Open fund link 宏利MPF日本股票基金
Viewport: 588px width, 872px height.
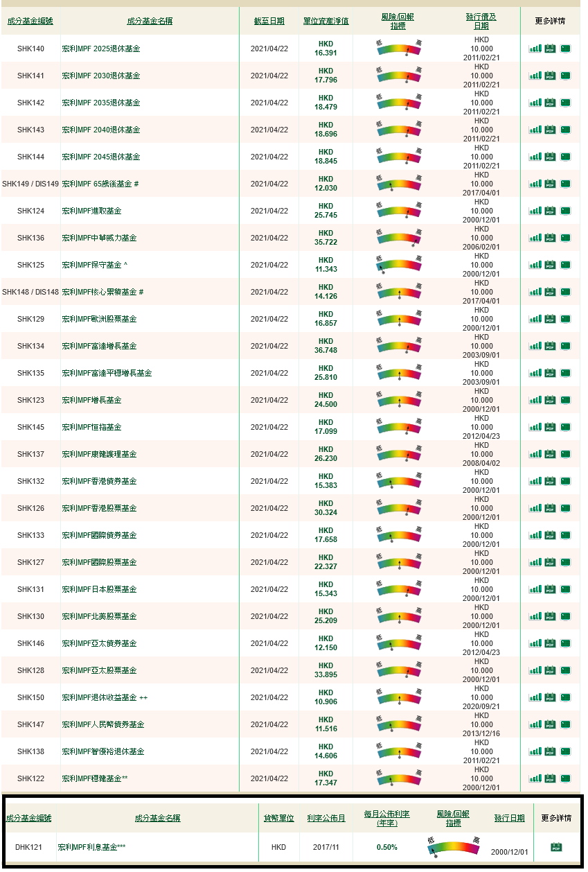tap(99, 589)
